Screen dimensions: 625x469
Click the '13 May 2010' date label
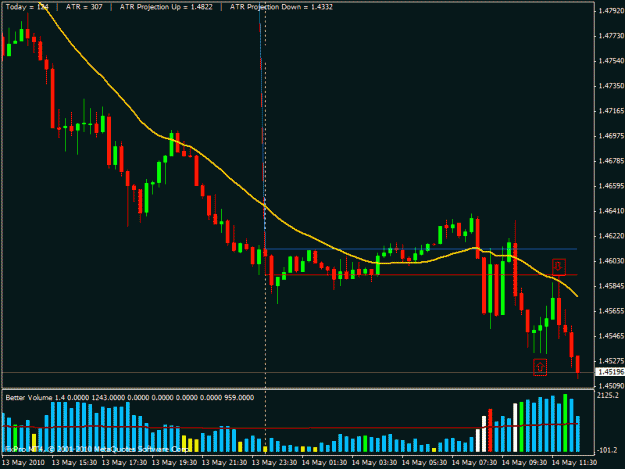(x=24, y=463)
